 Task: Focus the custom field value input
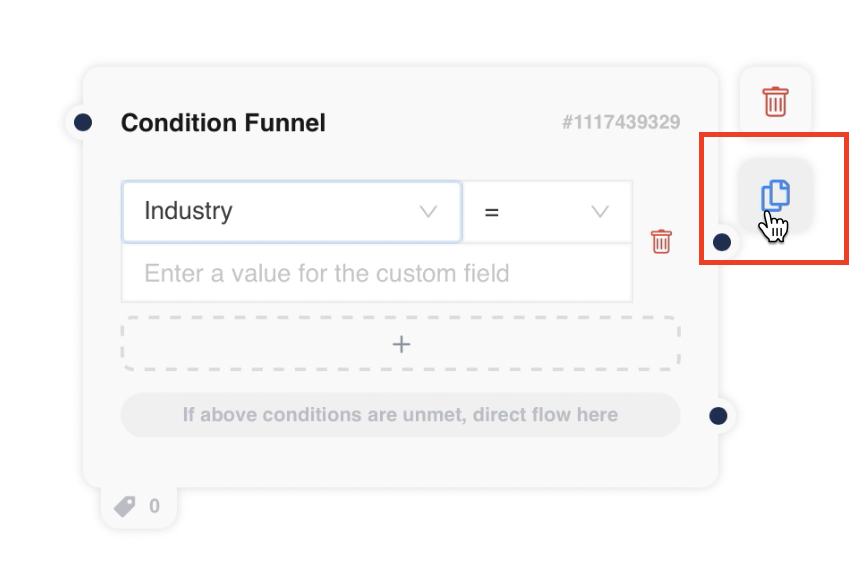(x=376, y=273)
